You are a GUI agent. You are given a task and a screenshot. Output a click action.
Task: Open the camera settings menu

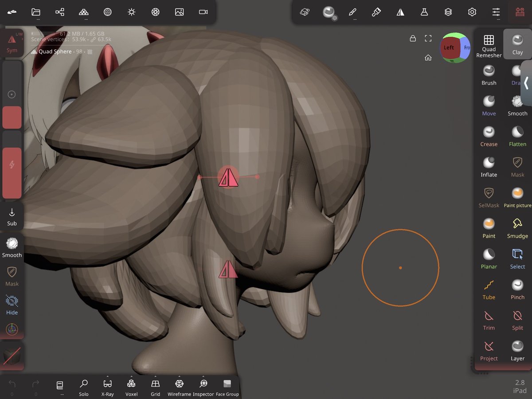click(203, 12)
